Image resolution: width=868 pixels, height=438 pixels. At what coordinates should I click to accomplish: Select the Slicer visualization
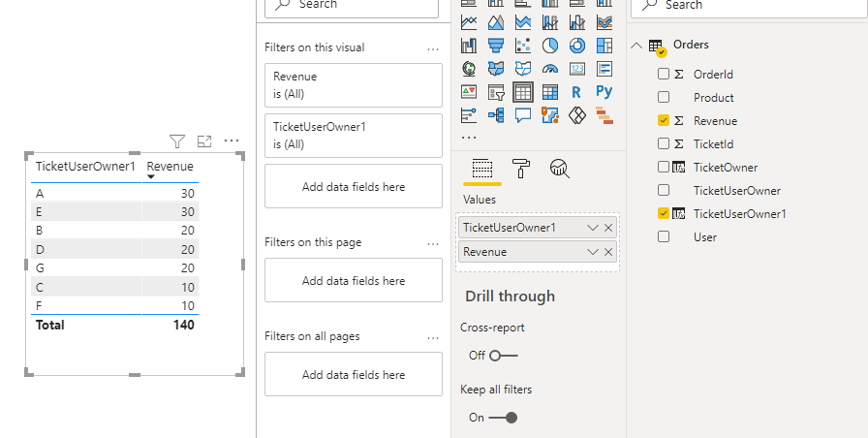pos(496,92)
